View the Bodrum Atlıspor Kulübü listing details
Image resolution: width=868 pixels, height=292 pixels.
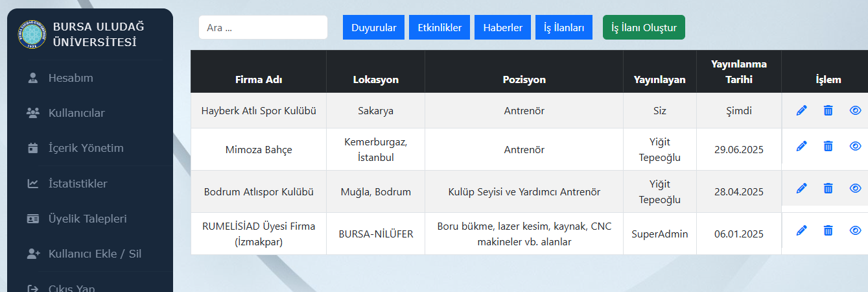pyautogui.click(x=855, y=188)
